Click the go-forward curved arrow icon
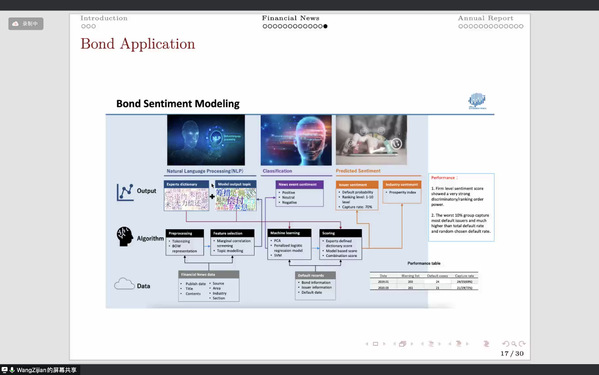 point(522,344)
